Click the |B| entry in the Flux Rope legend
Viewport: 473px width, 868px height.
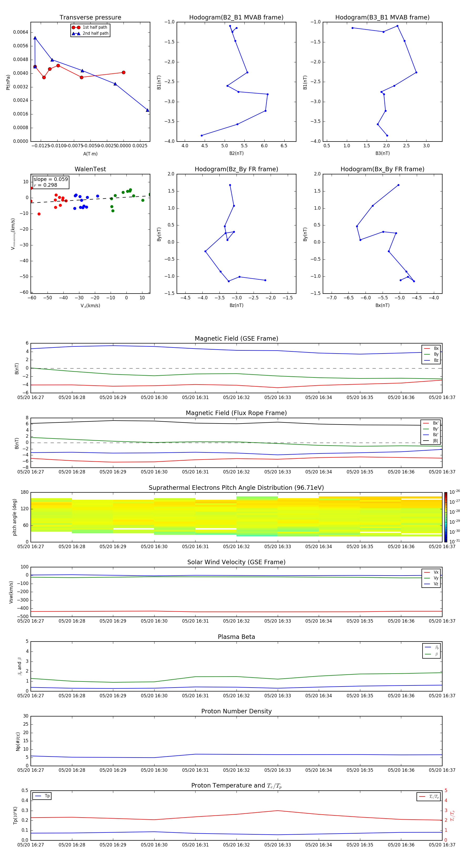431,441
